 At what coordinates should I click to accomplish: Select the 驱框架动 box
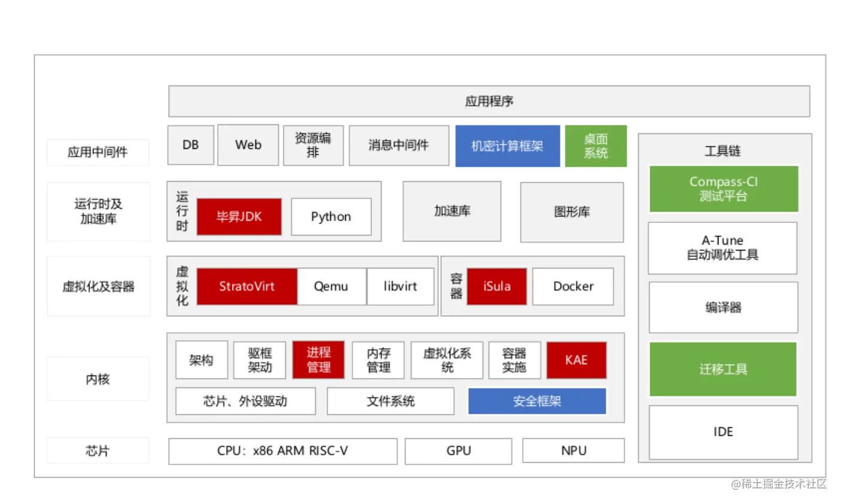tap(260, 360)
